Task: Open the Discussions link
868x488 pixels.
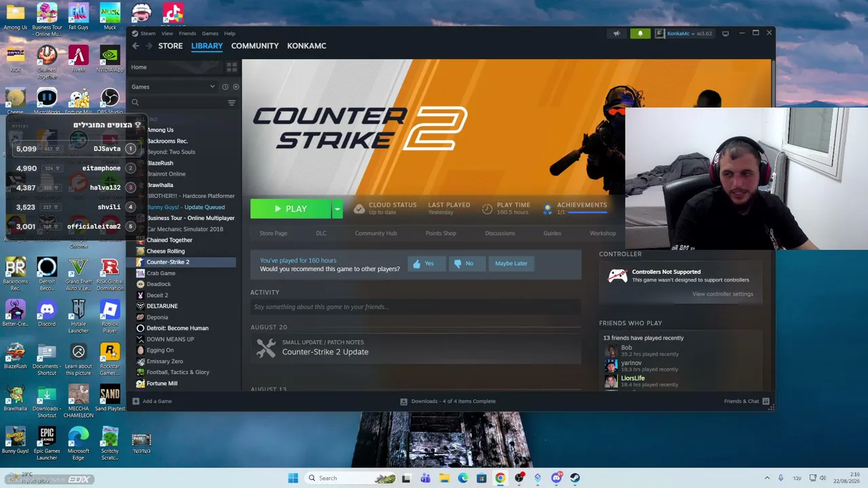Action: coord(500,233)
